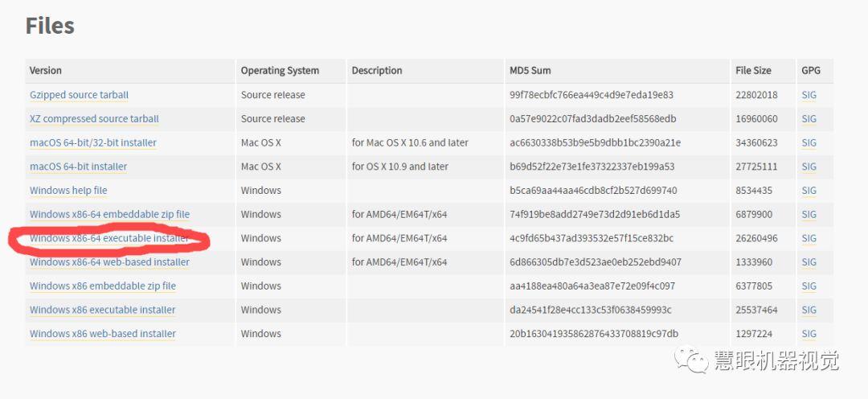Open SIG link for Gzipped source tarball
The image size is (868, 399).
tap(809, 95)
